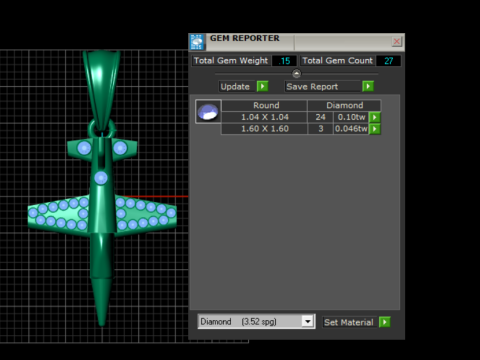
Task: Click the Total Gem Count label
Action: pyautogui.click(x=337, y=61)
